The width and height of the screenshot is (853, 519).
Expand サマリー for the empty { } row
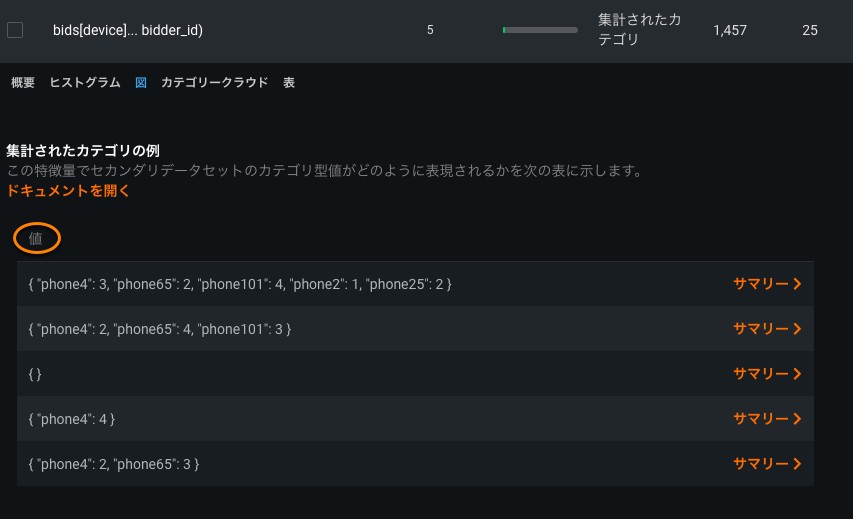[x=767, y=374]
